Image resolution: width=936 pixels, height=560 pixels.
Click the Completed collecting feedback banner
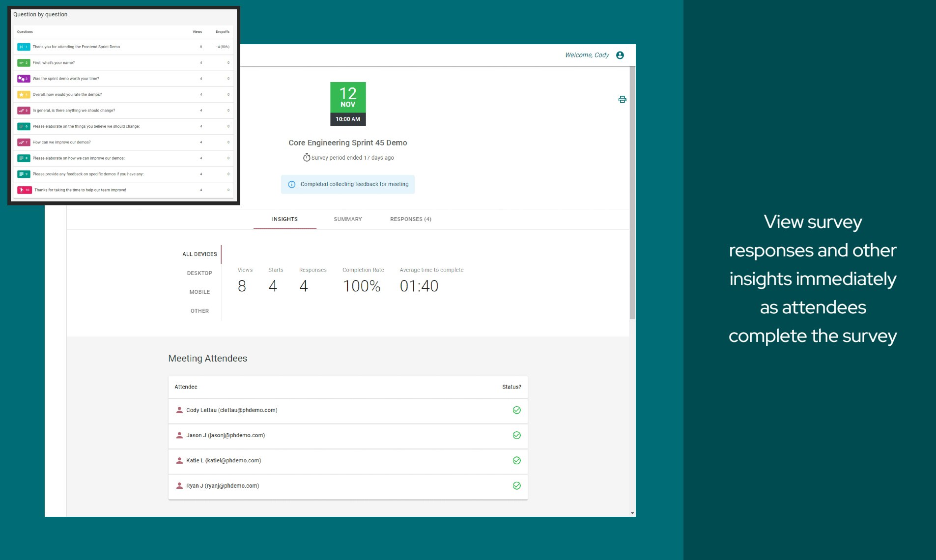[348, 184]
